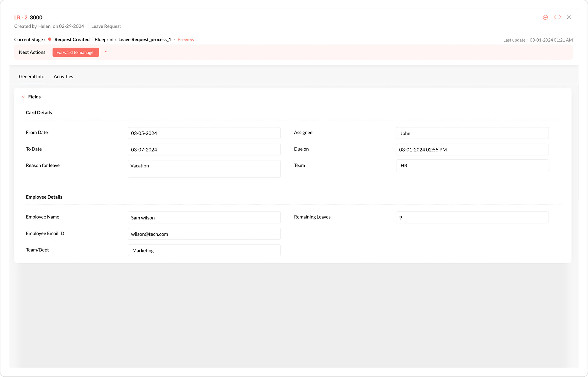The image size is (588, 377).
Task: Select General Info tab
Action: [31, 76]
